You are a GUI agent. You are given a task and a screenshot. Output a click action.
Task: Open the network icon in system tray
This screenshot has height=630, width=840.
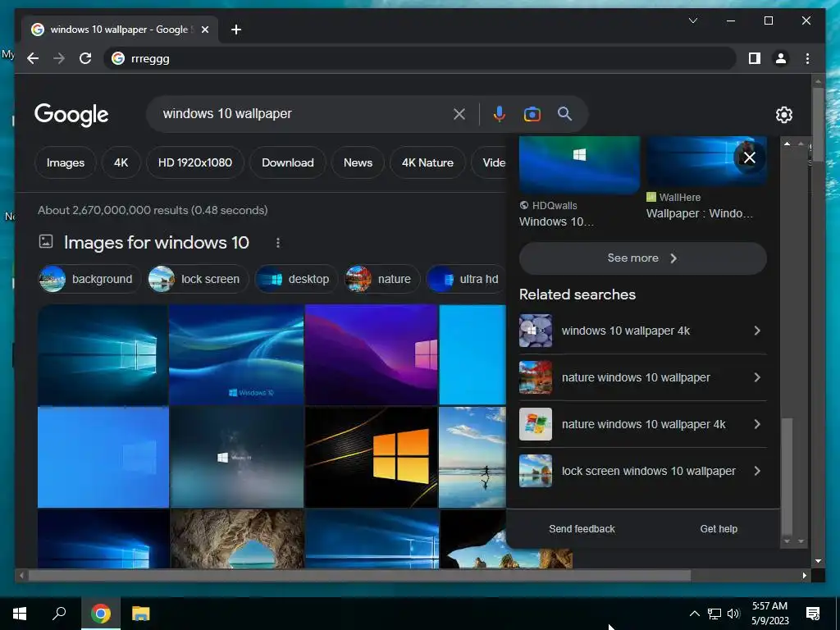714,614
